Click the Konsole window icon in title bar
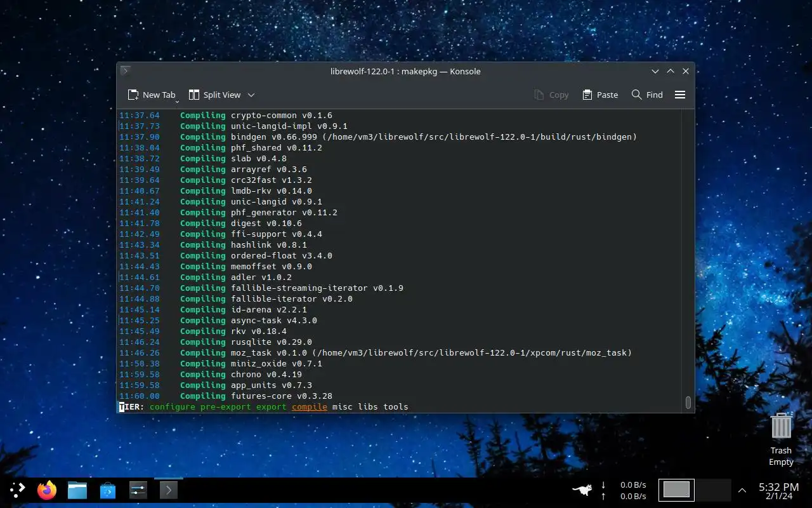812x508 pixels. click(126, 70)
